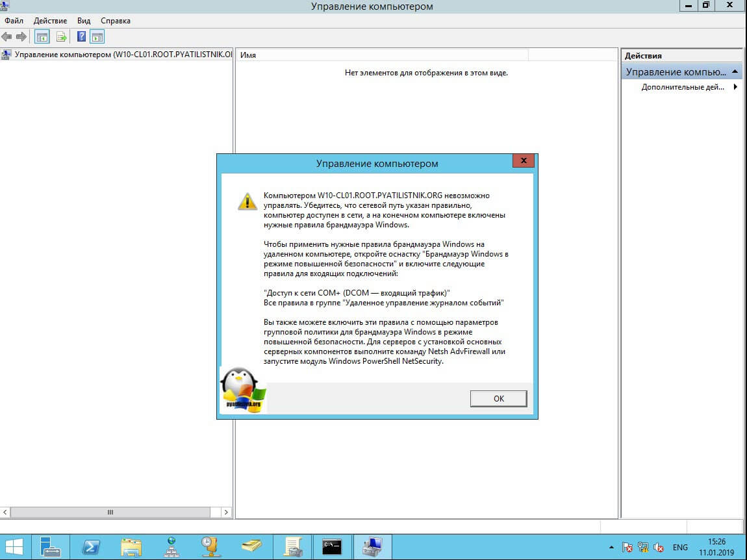Screen dimensions: 747x560
Task: Toggle the console tree pane toolbar icon
Action: click(42, 36)
